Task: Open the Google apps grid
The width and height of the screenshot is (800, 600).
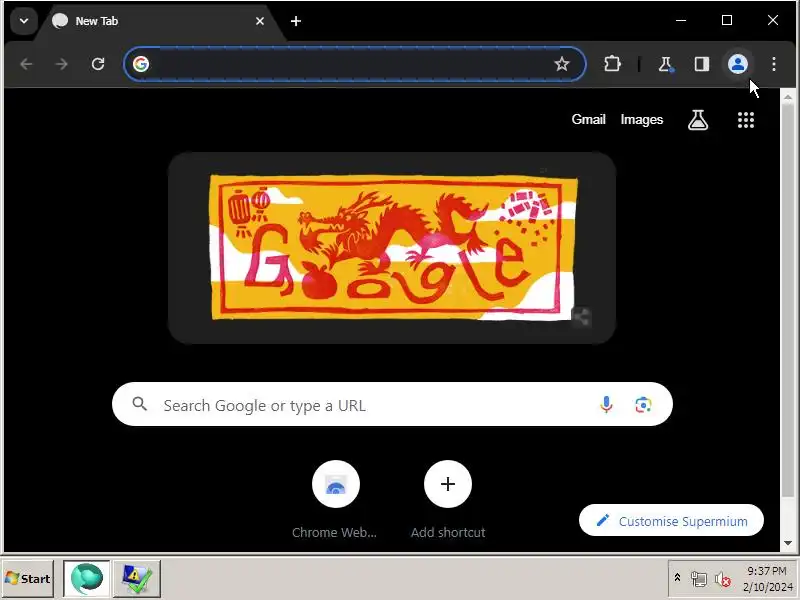Action: pyautogui.click(x=745, y=120)
